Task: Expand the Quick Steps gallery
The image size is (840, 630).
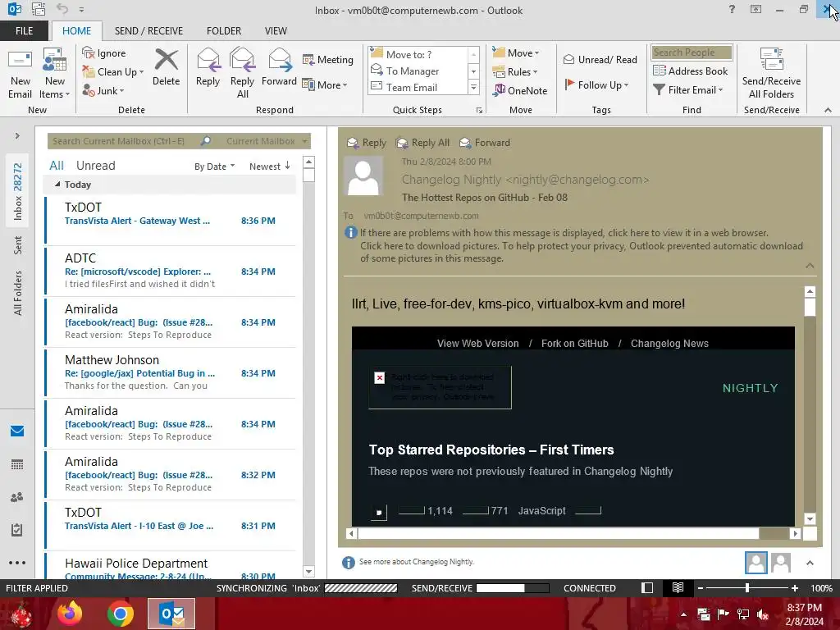Action: pyautogui.click(x=473, y=87)
